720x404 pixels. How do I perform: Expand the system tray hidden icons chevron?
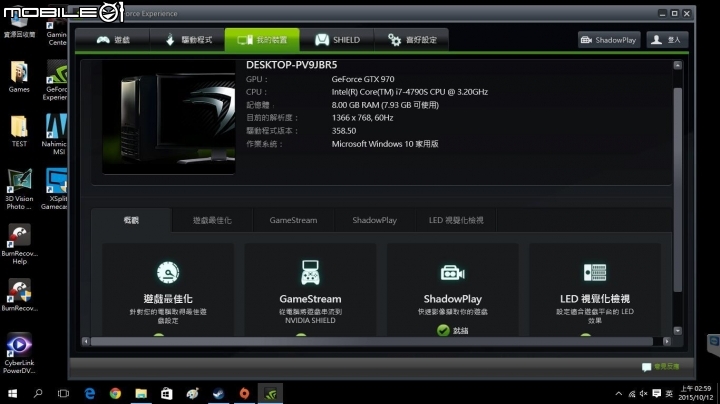click(619, 393)
